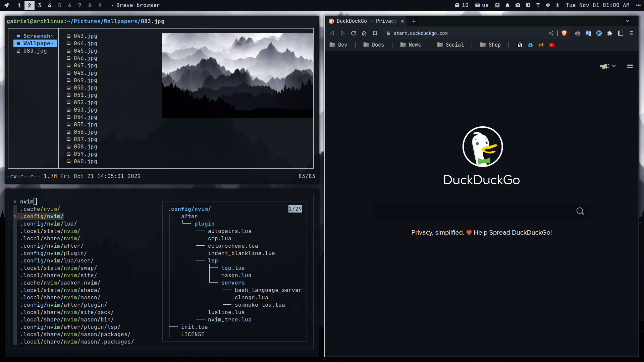This screenshot has width=644, height=362.
Task: Switch to workspace 3
Action: point(40,5)
